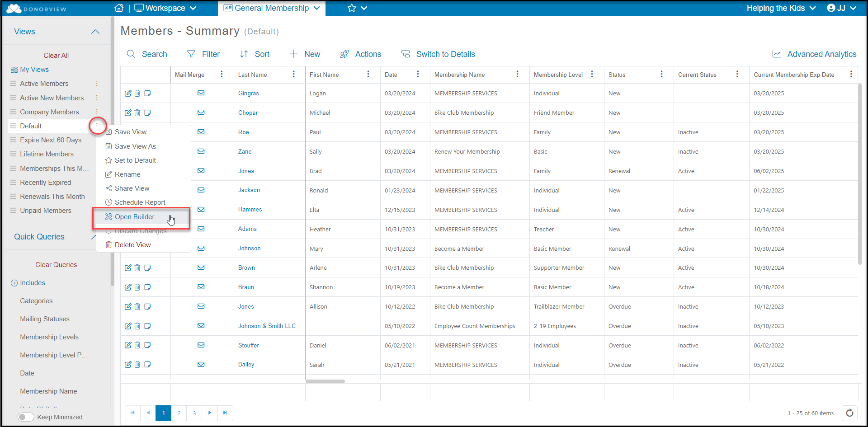Click the Sort arrows tool
The height and width of the screenshot is (427, 868).
[x=255, y=54]
